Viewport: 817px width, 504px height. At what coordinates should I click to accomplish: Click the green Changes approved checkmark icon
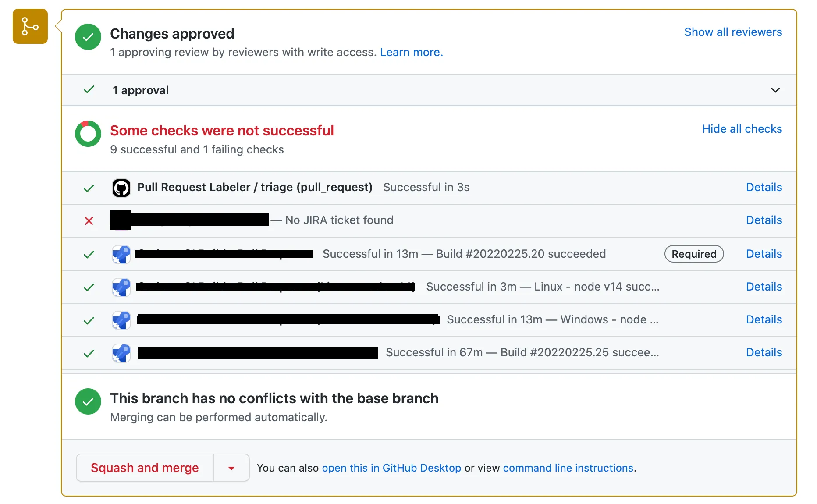(88, 37)
